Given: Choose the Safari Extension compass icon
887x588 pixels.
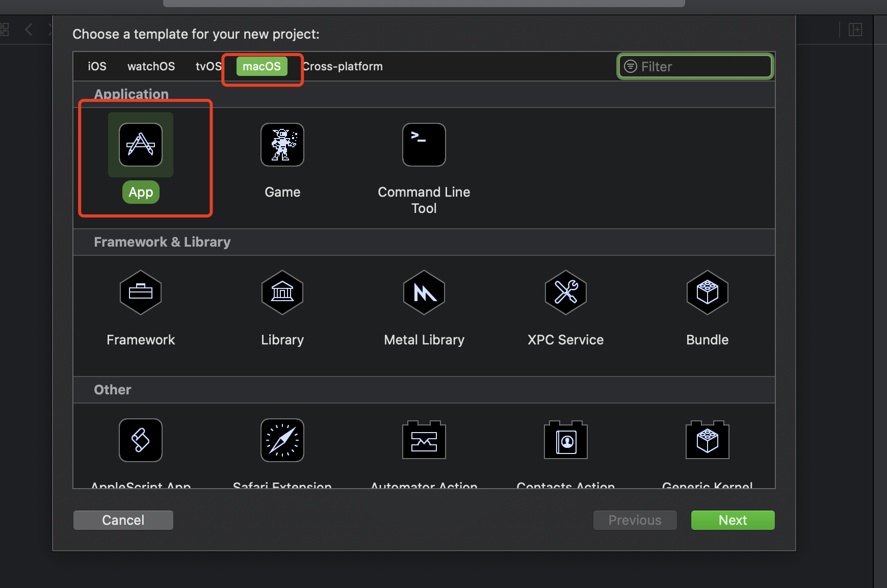Looking at the screenshot, I should [282, 440].
